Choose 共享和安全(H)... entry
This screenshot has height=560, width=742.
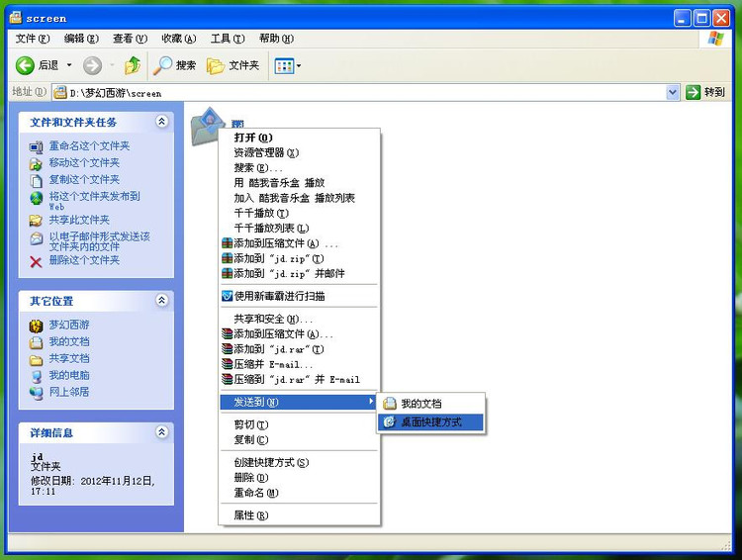point(299,319)
